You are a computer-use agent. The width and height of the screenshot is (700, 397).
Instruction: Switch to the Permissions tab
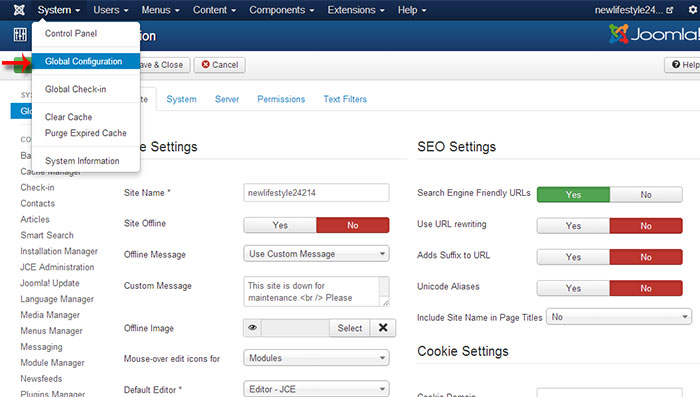[281, 99]
